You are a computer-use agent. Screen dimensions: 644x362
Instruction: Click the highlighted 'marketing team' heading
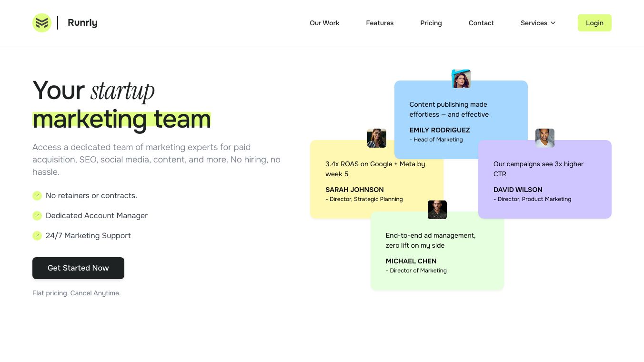tap(121, 119)
